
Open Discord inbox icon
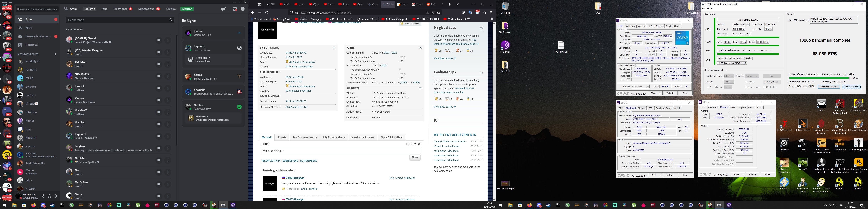coord(235,9)
